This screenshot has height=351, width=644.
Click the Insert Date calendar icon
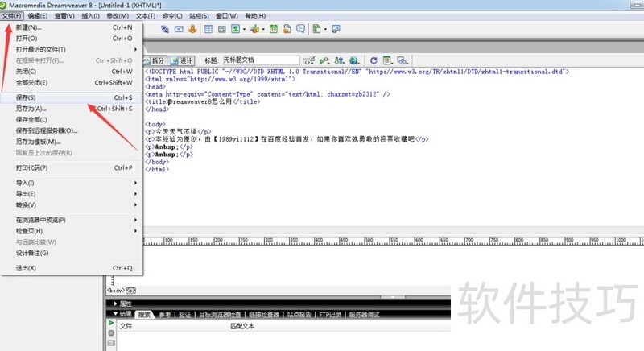pyautogui.click(x=274, y=29)
